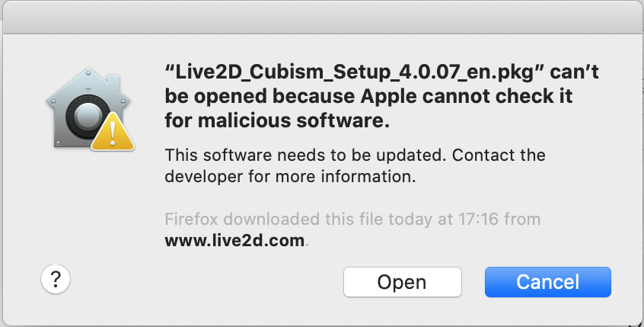Image resolution: width=644 pixels, height=327 pixels.
Task: Click the yellow warning triangle badge
Action: pos(113,132)
